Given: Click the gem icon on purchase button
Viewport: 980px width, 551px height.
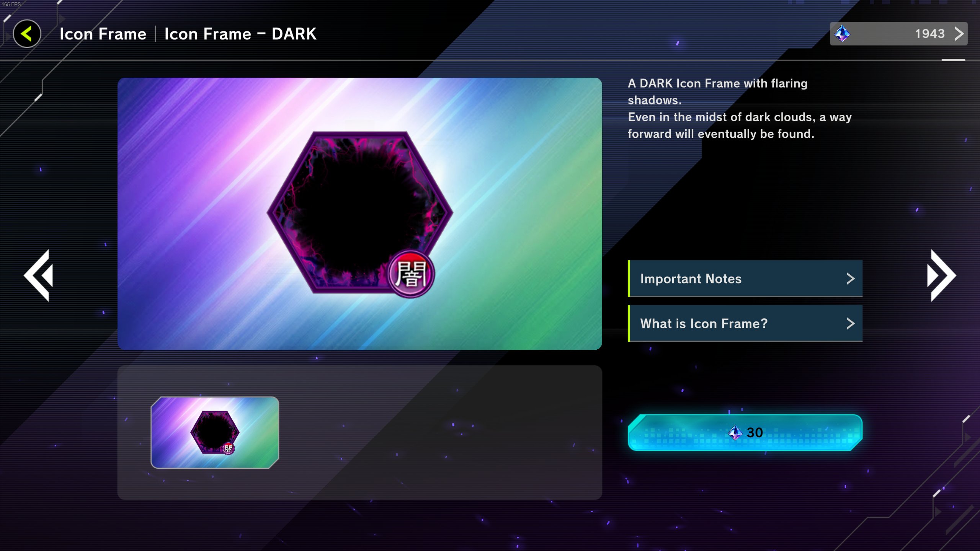Looking at the screenshot, I should (735, 433).
